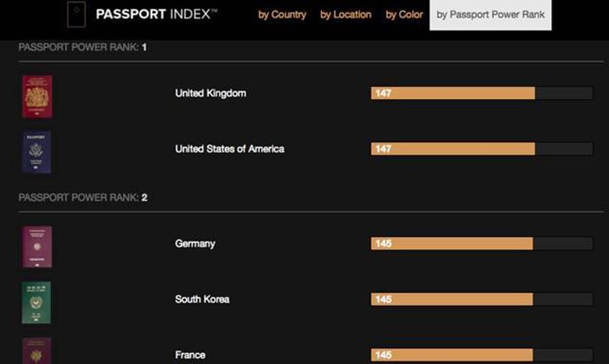609x364 pixels.
Task: Open the United Kingdom country link
Action: [211, 93]
